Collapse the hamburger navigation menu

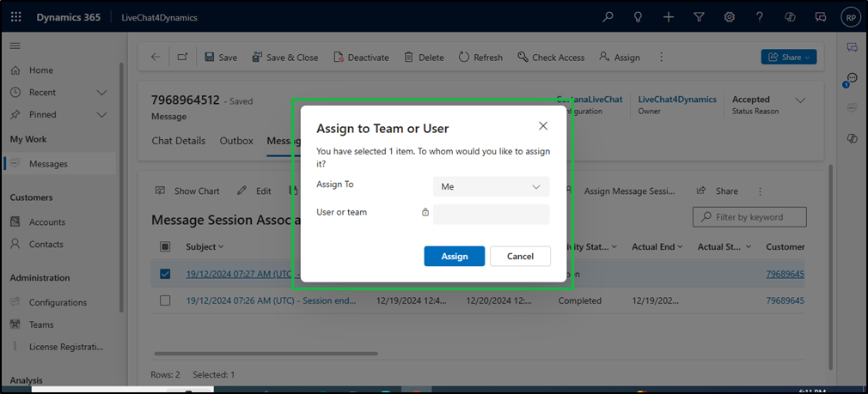pyautogui.click(x=15, y=45)
